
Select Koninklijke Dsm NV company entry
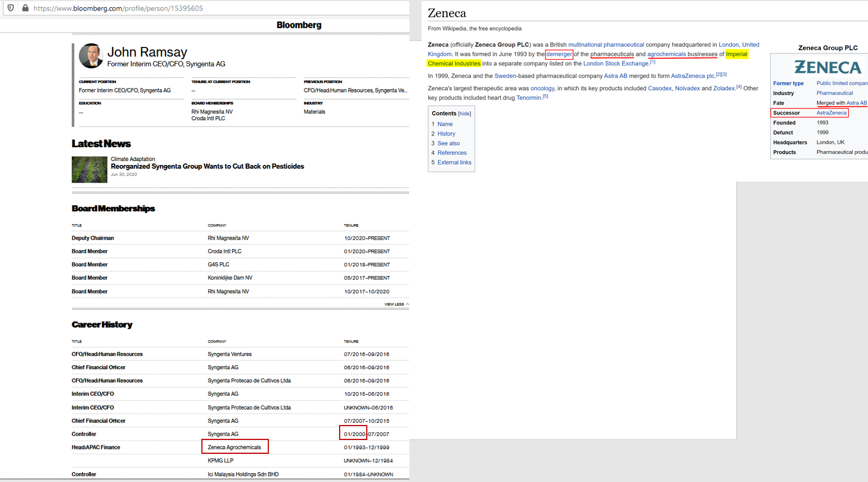coord(230,278)
